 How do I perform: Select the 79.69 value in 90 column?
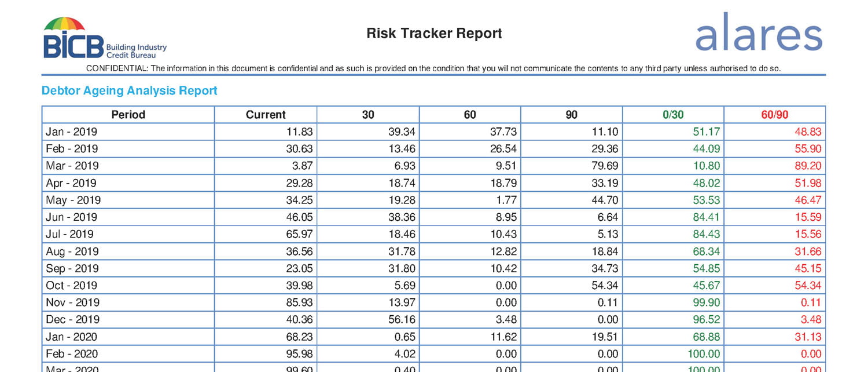pos(605,166)
